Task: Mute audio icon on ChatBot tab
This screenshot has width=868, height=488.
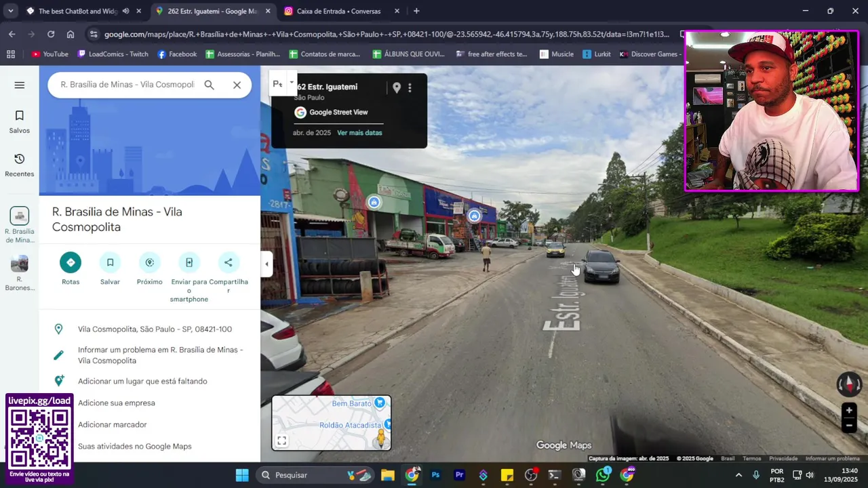Action: tap(125, 11)
